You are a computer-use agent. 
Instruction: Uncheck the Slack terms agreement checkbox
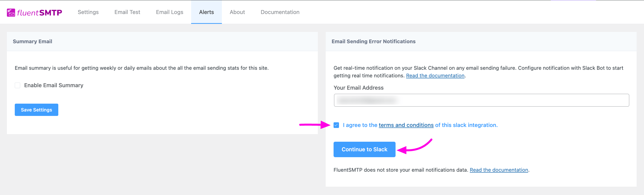tap(336, 125)
